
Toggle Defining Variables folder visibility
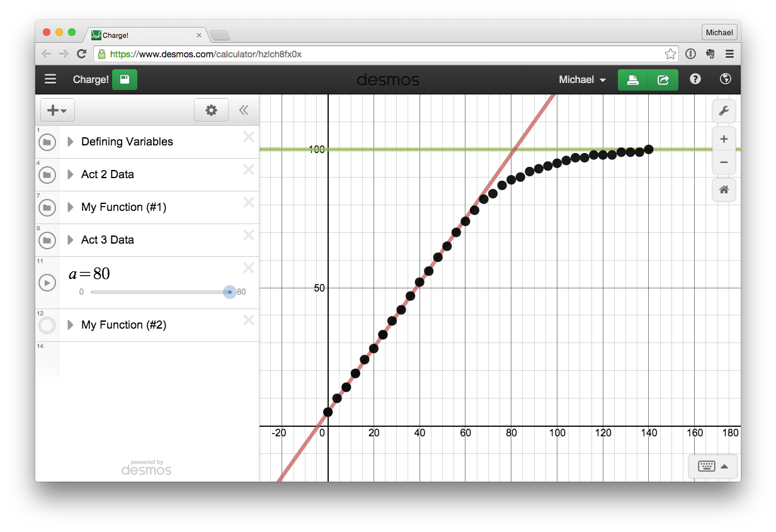coord(47,142)
